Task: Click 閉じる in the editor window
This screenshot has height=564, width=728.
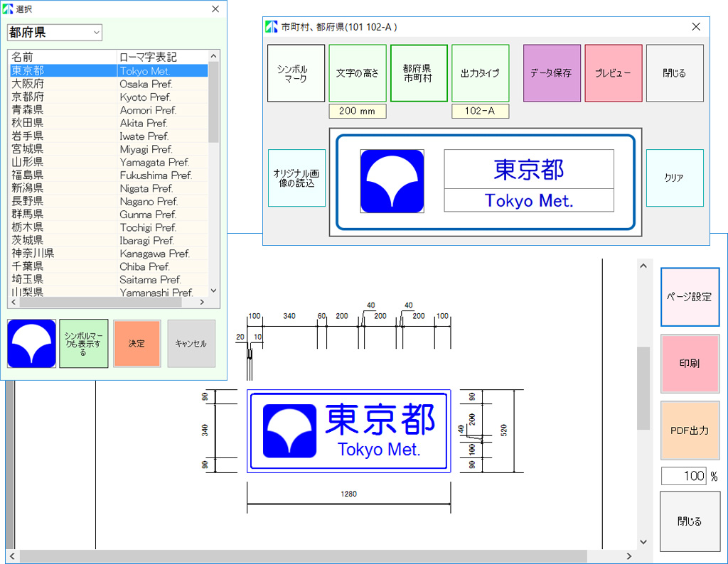Action: [x=675, y=73]
